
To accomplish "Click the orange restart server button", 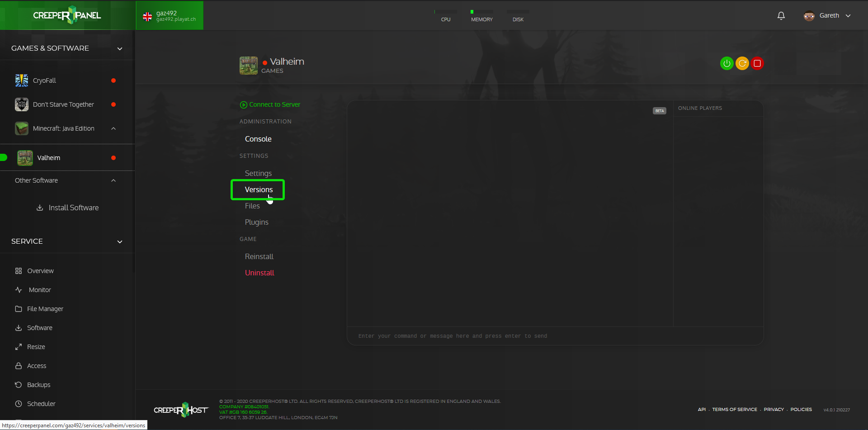I will pos(742,63).
